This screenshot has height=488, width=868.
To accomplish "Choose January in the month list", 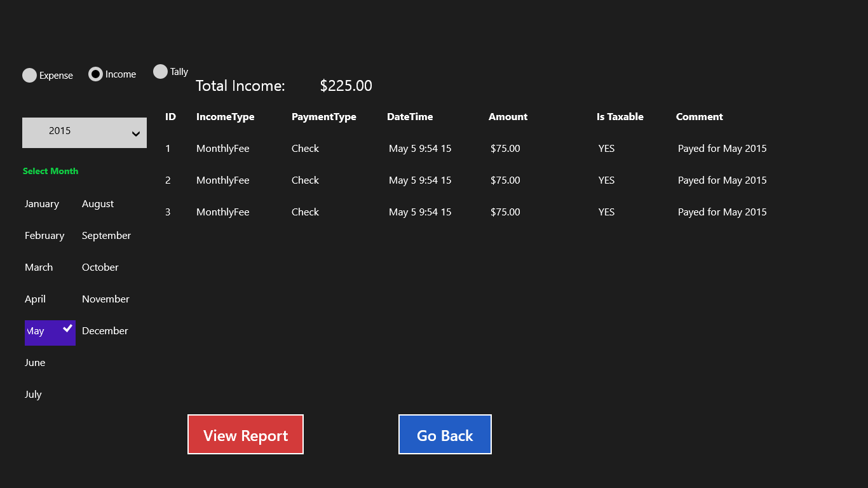I will tap(42, 204).
